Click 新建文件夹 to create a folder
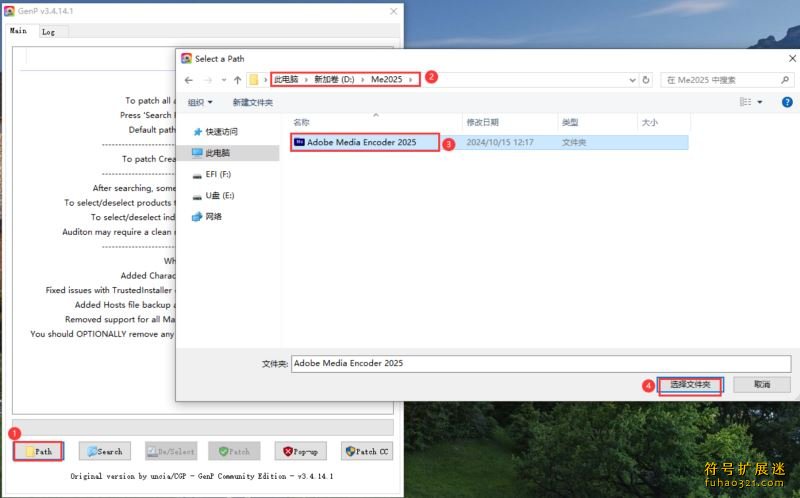Image resolution: width=800 pixels, height=498 pixels. tap(253, 102)
